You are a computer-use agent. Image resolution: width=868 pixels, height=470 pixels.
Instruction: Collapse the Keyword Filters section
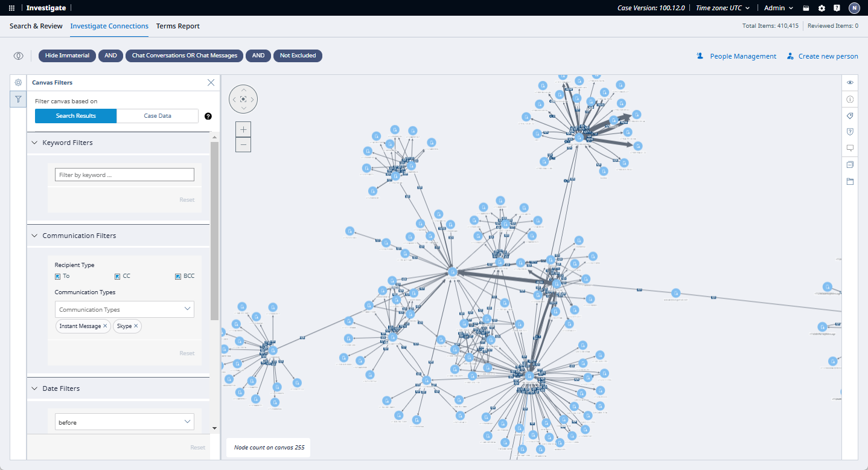[x=34, y=143]
